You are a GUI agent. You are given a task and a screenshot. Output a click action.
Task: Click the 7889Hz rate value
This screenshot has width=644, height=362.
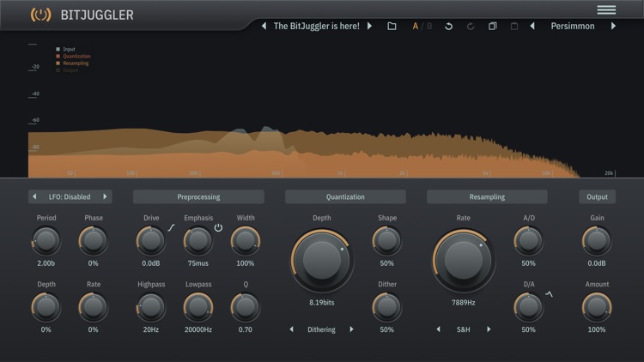click(x=464, y=303)
